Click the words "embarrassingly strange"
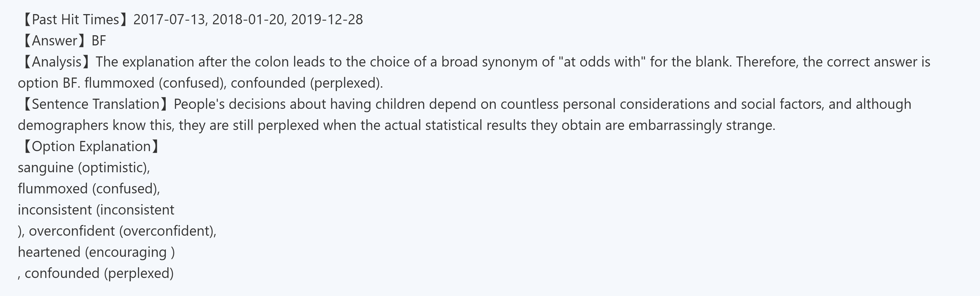Viewport: 980px width, 296px height. tap(701, 125)
